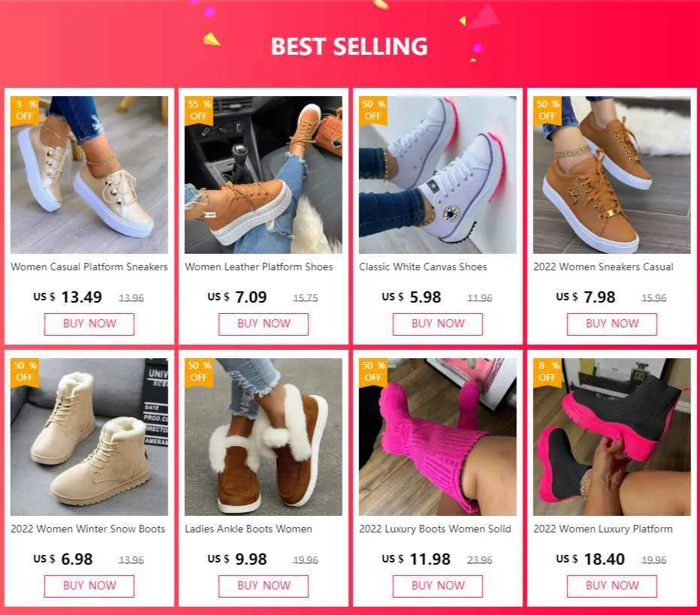The width and height of the screenshot is (700, 615).
Task: Buy the 18.40 Luxury Platform shoes
Action: coord(611,586)
